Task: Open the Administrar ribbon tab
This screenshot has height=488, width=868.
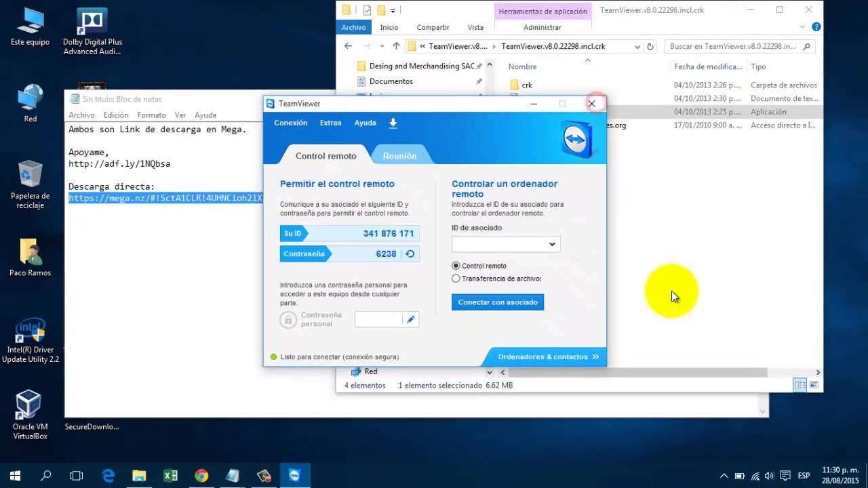Action: click(542, 27)
